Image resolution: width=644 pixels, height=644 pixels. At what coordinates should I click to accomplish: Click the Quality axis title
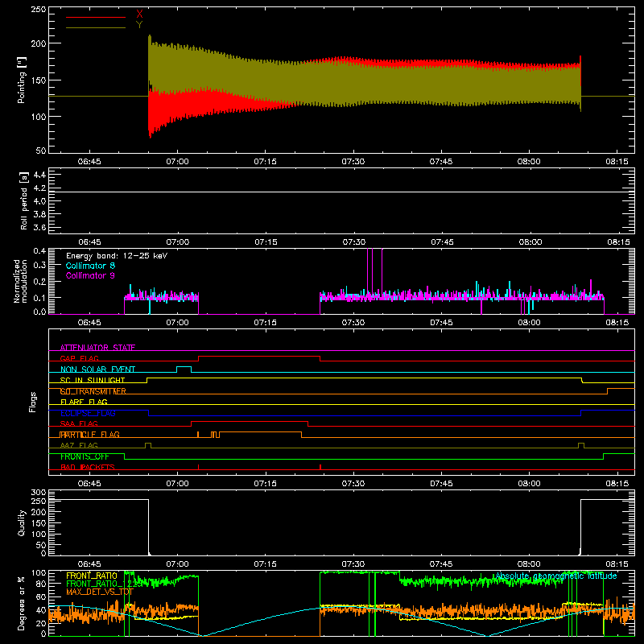click(22, 522)
